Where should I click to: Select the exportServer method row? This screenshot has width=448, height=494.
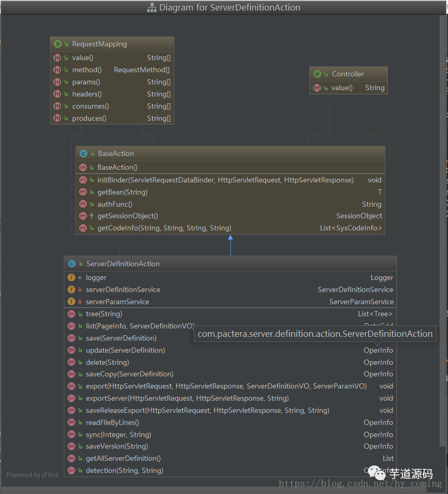click(230, 399)
